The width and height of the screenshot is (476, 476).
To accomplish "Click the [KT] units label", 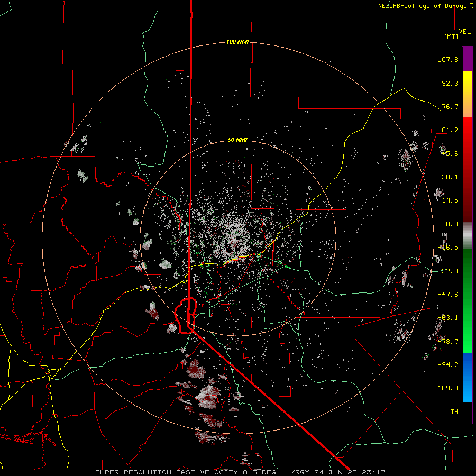I will pyautogui.click(x=451, y=36).
